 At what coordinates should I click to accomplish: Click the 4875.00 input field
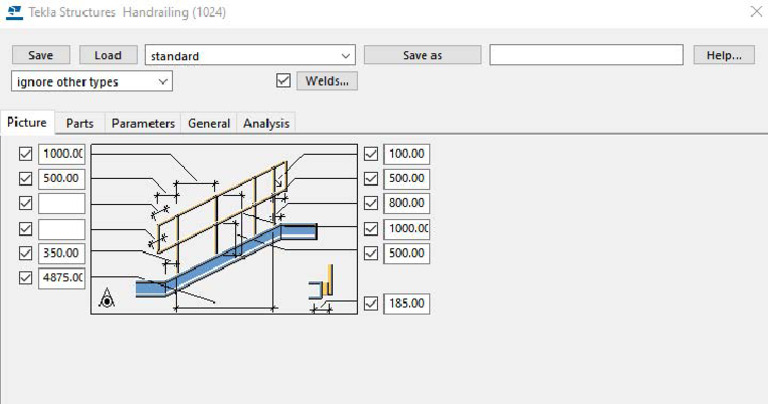point(62,278)
